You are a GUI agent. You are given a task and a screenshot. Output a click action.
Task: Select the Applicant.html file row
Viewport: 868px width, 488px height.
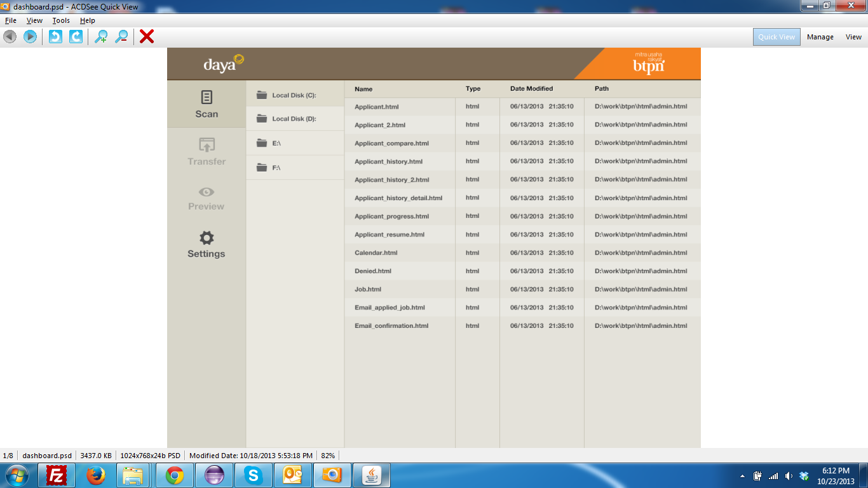pos(522,107)
